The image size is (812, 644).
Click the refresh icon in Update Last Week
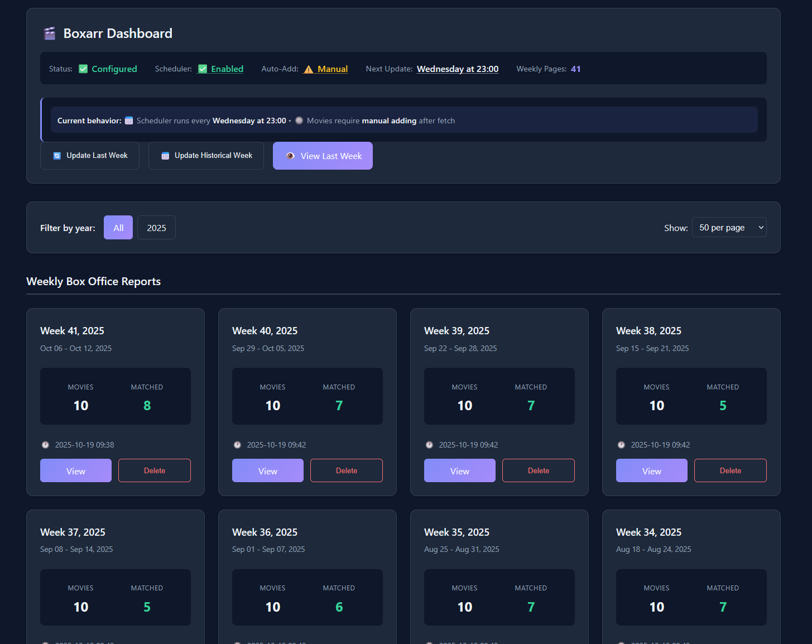[x=57, y=156]
